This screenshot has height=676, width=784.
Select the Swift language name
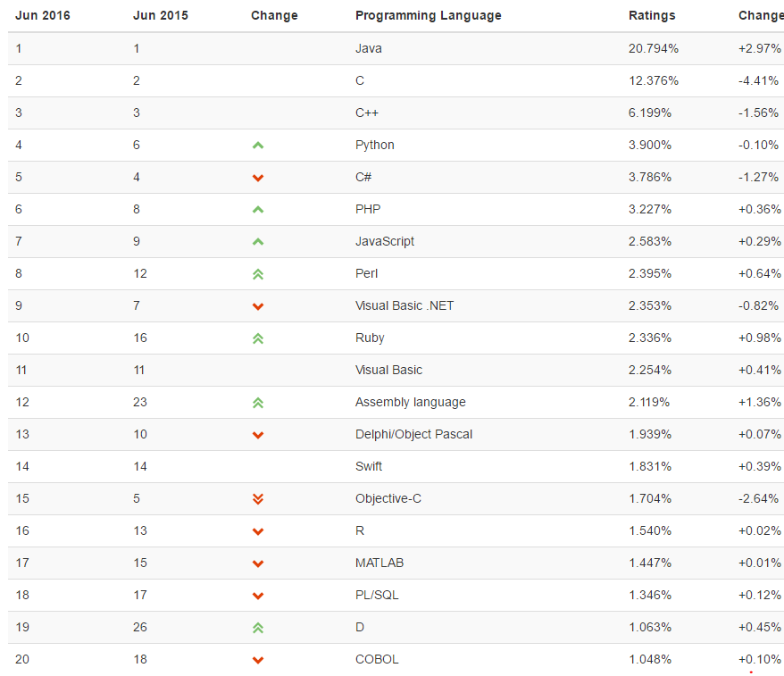point(369,466)
